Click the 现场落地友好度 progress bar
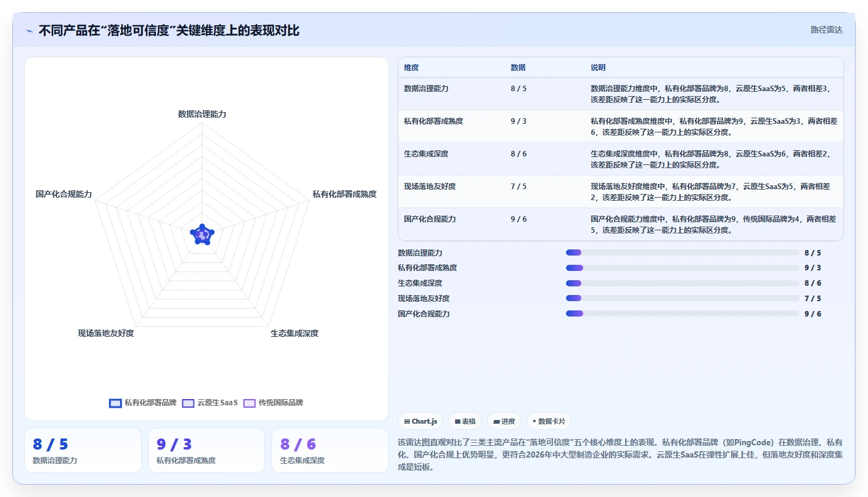Screen dimensions: 868x497 [682, 298]
